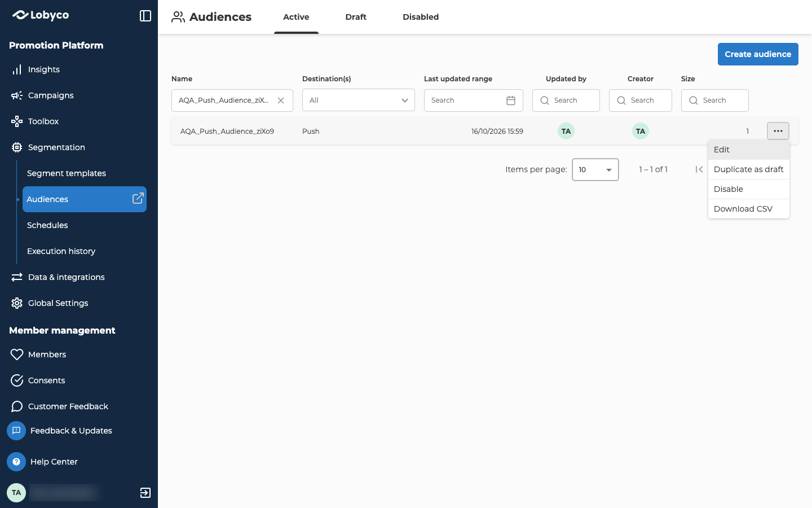Select Duplicate as draft menu option
The height and width of the screenshot is (508, 812).
[x=749, y=169]
